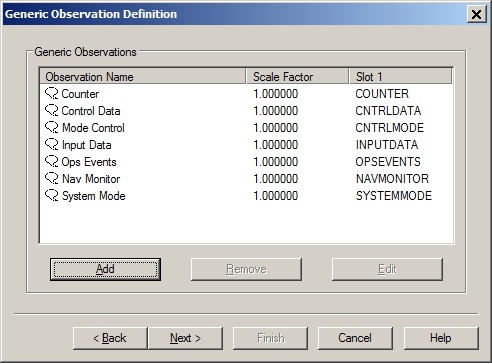Click the Observation Name column header

(143, 76)
